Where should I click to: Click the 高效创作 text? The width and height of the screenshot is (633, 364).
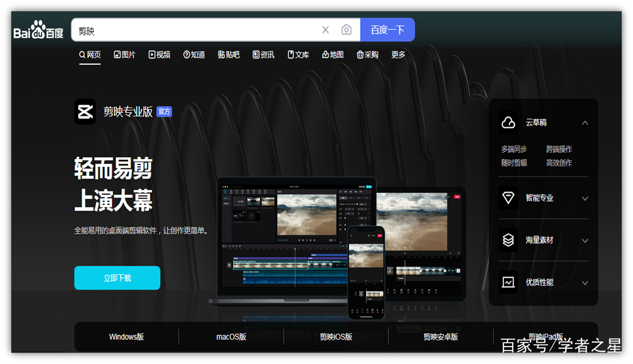point(559,163)
